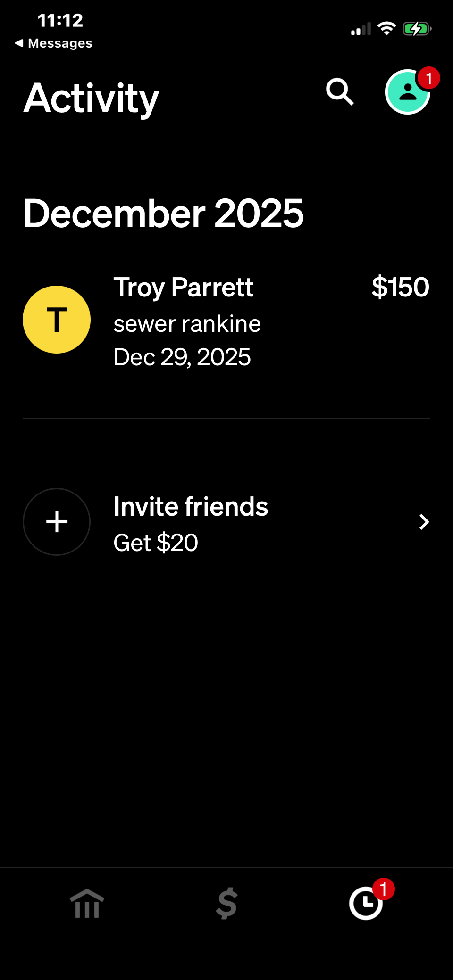
Task: Tap the red notification badge on profile
Action: click(428, 78)
